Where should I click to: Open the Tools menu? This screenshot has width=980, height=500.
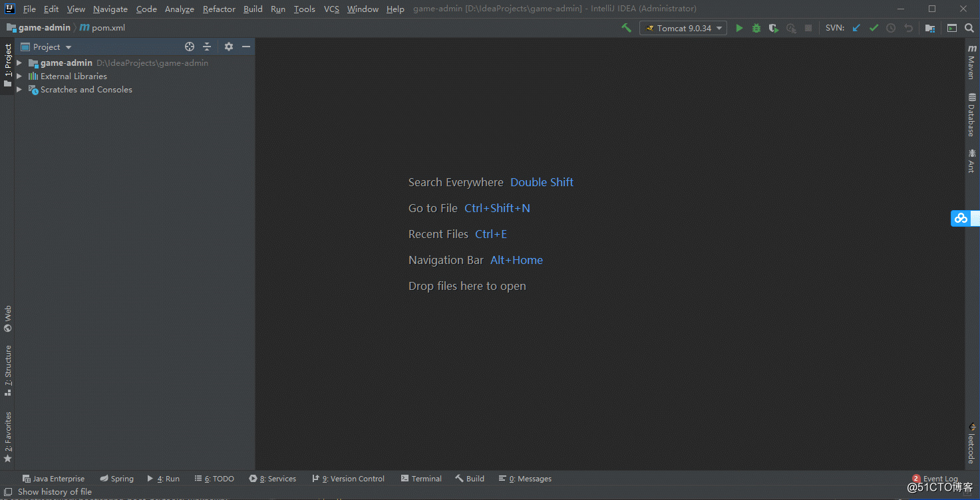(305, 9)
